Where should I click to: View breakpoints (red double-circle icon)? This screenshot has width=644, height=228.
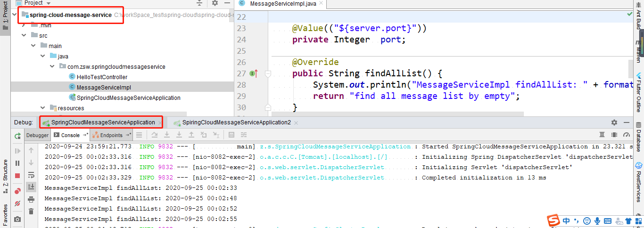(17, 191)
